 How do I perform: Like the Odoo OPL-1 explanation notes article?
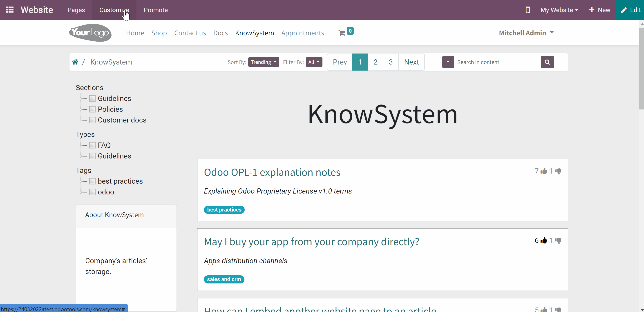pyautogui.click(x=543, y=171)
